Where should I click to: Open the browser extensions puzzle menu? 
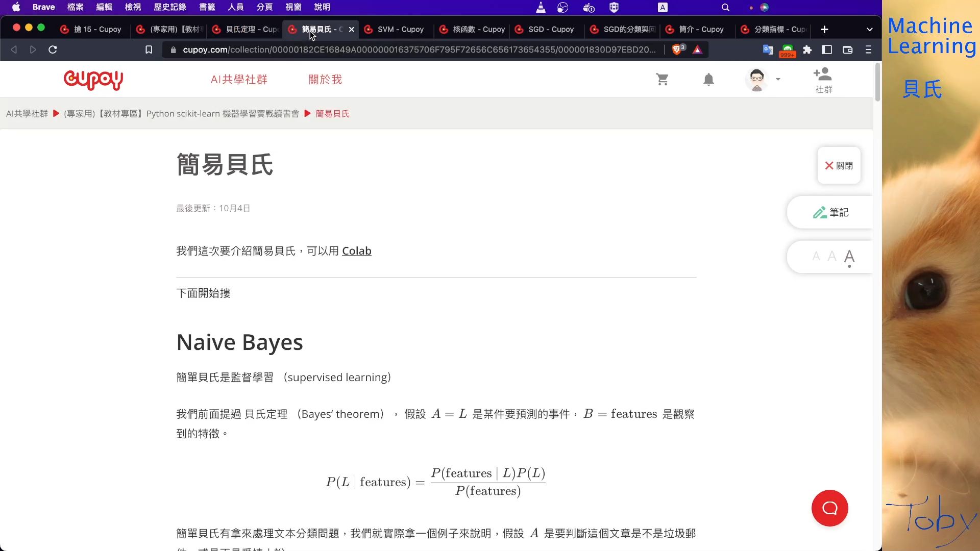tap(807, 50)
